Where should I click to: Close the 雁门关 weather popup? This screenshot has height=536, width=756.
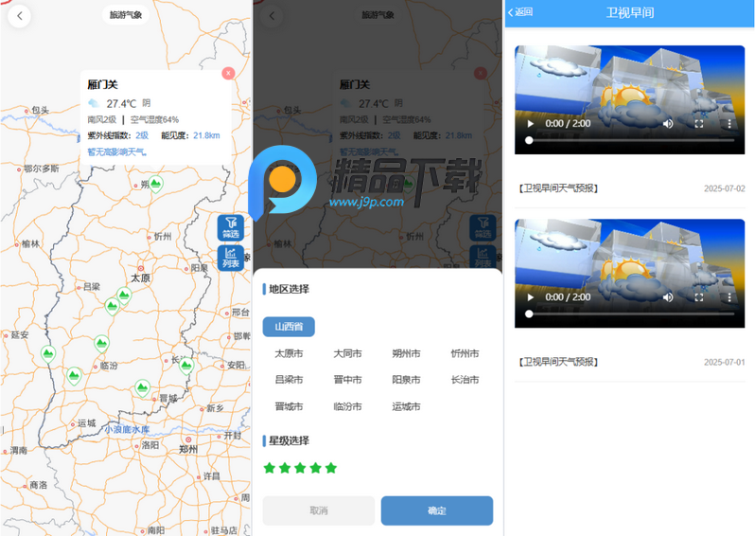(x=228, y=73)
